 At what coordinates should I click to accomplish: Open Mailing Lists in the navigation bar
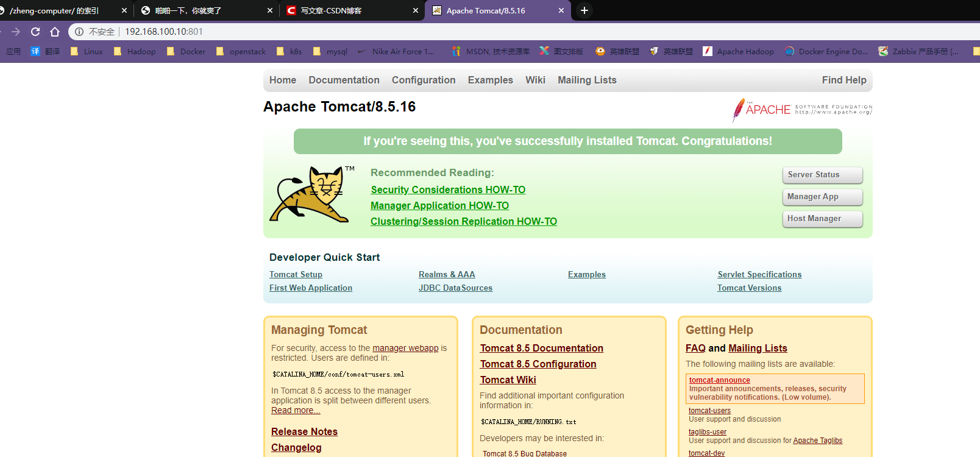[x=587, y=80]
